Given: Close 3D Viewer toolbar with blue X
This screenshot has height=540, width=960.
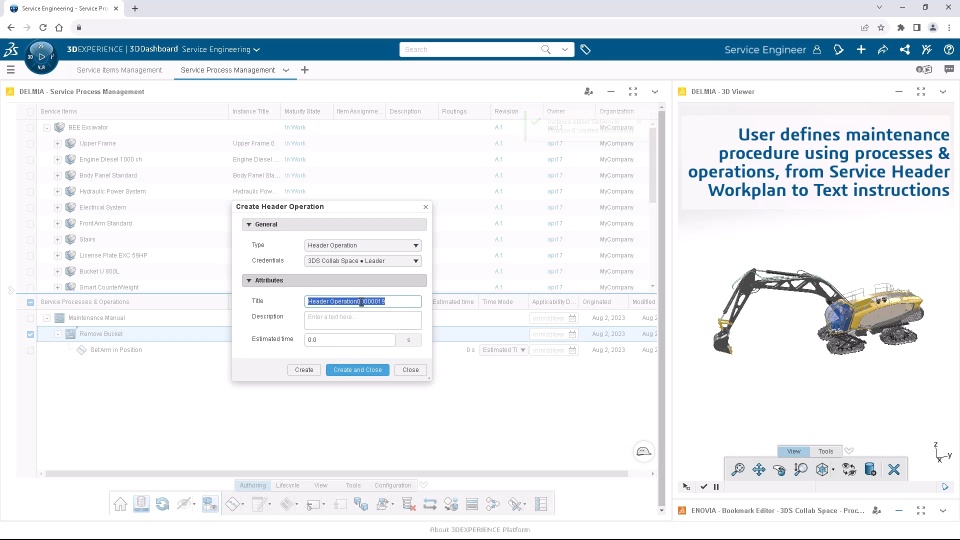Looking at the screenshot, I should (x=894, y=470).
